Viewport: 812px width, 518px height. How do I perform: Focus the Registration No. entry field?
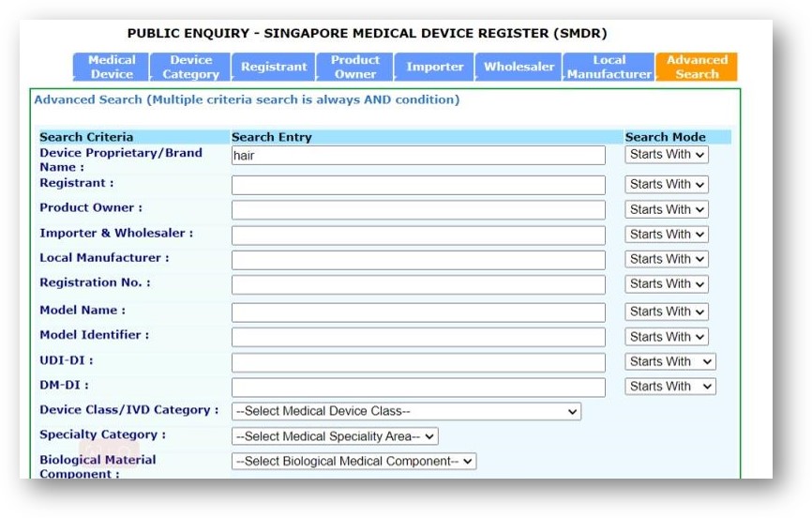[x=418, y=284]
